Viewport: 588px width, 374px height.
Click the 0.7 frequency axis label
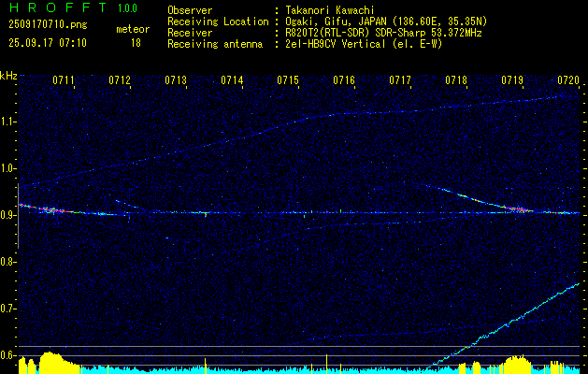point(9,309)
